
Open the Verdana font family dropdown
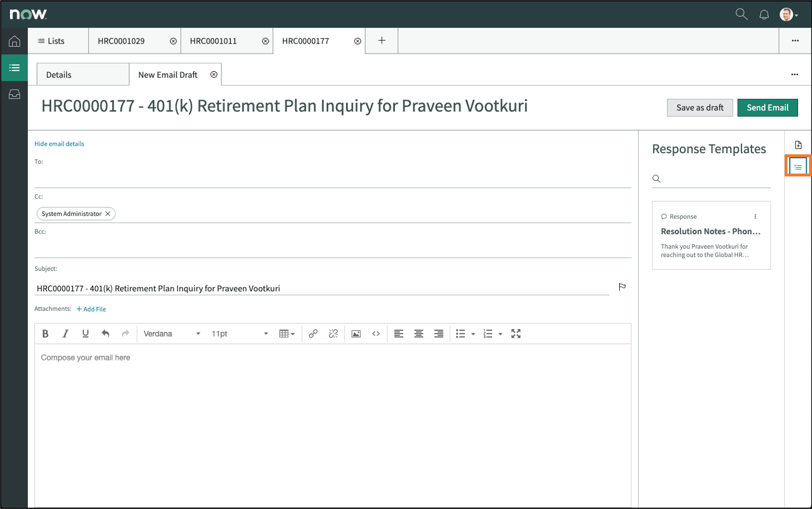(172, 334)
